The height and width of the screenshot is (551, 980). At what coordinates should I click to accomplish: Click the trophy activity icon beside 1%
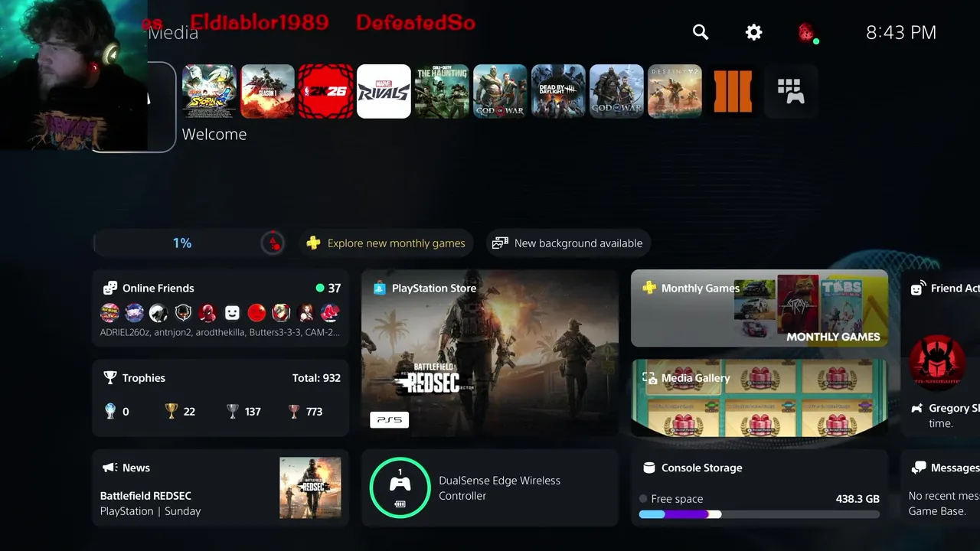[x=273, y=243]
